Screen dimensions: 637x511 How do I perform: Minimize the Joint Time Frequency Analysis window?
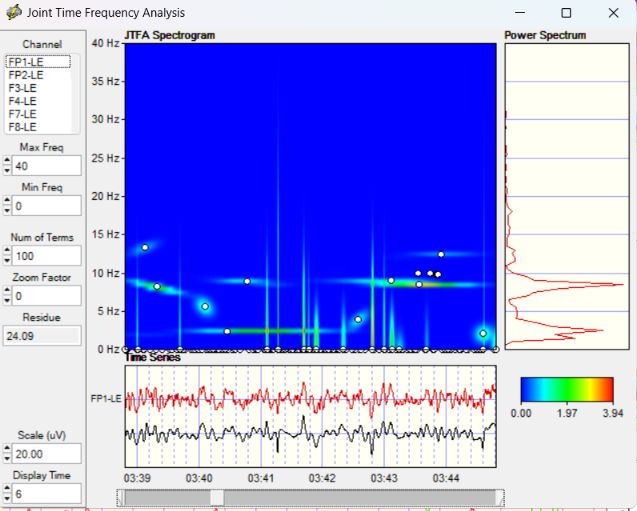pyautogui.click(x=520, y=13)
